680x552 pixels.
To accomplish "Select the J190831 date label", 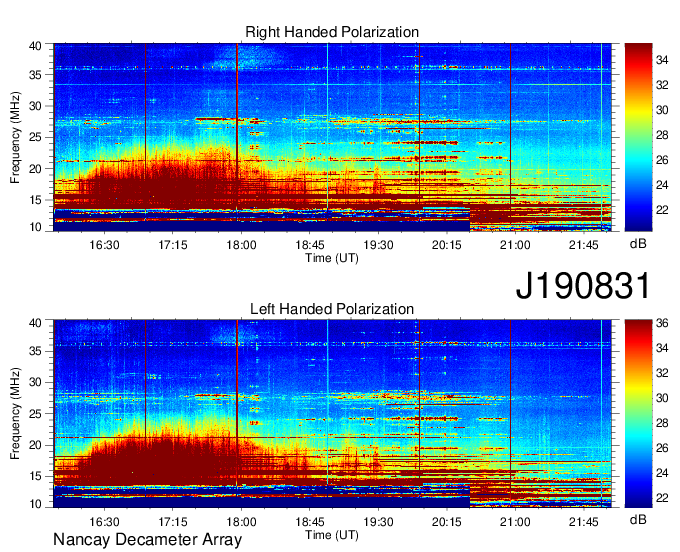I will 583,285.
